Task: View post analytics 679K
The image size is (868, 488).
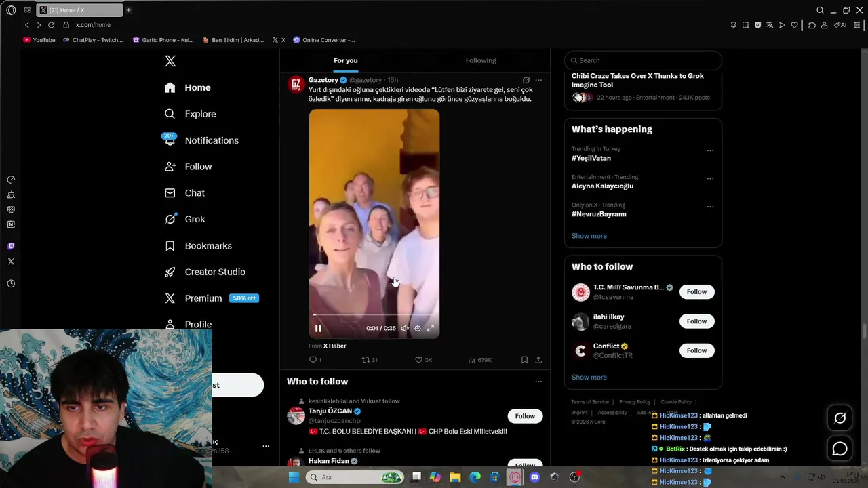Action: click(x=479, y=360)
